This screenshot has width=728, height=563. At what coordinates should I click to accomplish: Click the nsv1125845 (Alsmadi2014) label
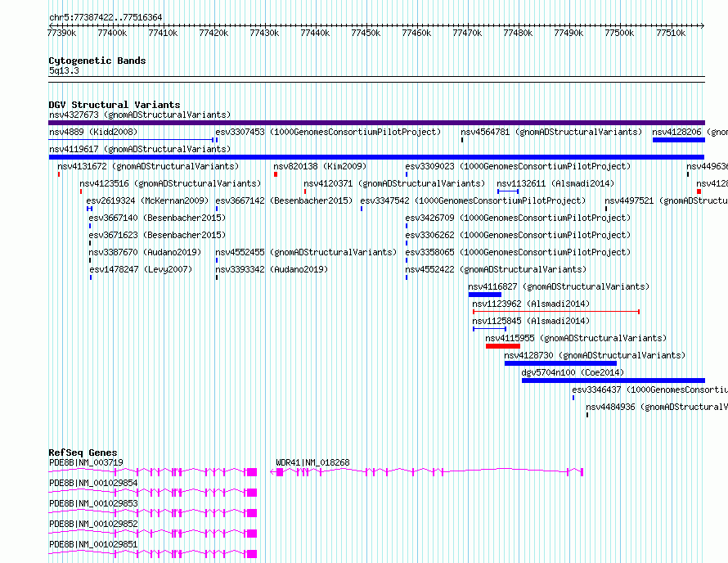[531, 321]
